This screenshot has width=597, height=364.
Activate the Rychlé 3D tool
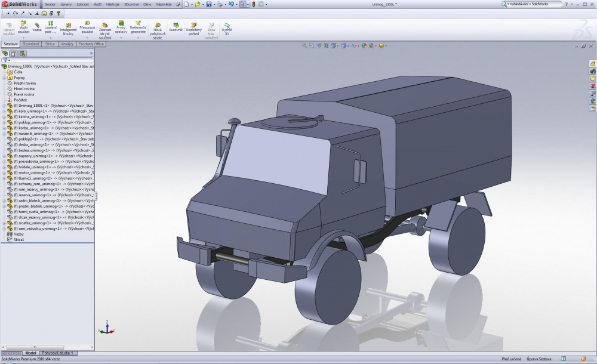point(226,29)
